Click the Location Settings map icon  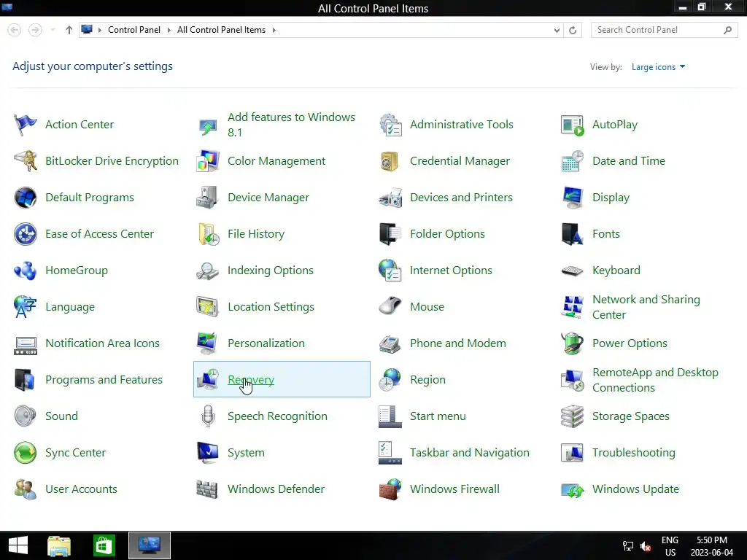click(x=208, y=307)
